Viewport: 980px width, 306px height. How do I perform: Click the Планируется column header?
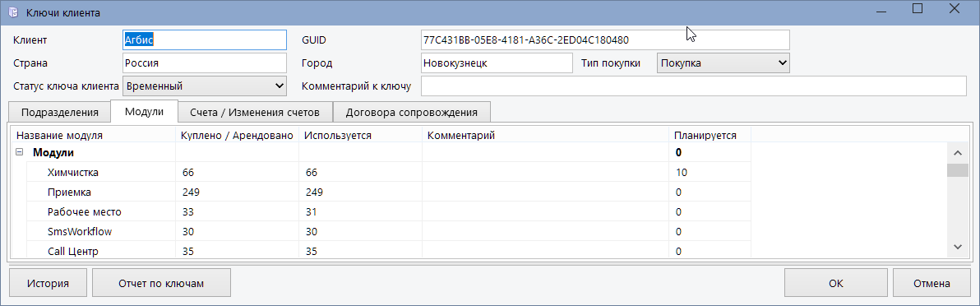710,135
